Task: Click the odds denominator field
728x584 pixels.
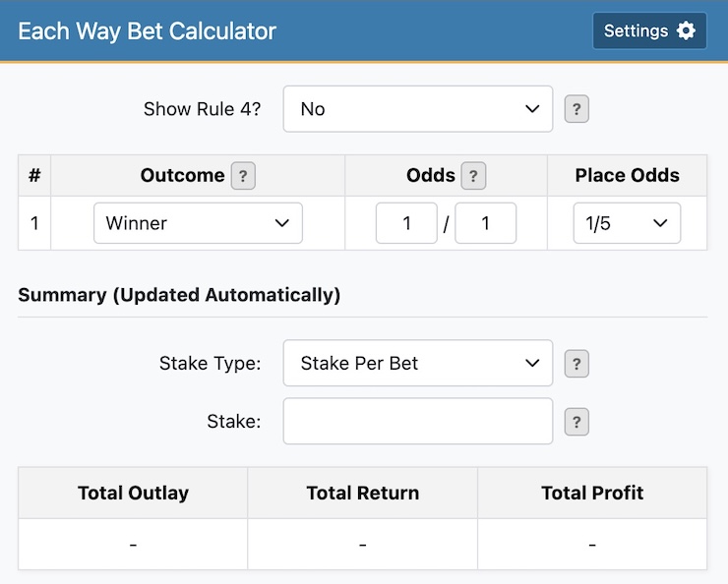Action: tap(485, 223)
